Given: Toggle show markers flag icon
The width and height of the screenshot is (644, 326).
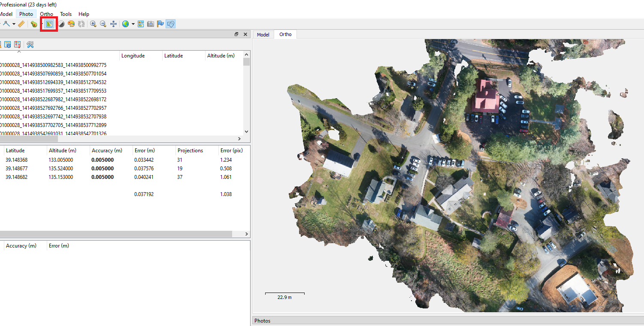Looking at the screenshot, I should click(x=160, y=24).
